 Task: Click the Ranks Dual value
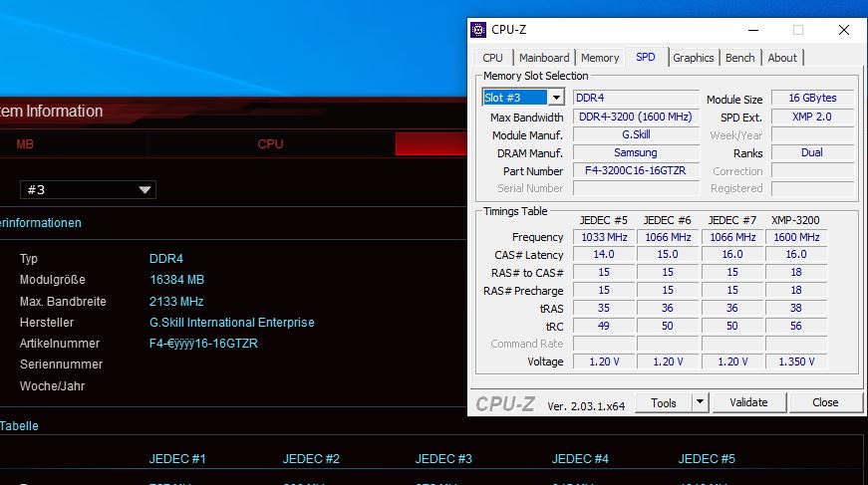click(812, 152)
